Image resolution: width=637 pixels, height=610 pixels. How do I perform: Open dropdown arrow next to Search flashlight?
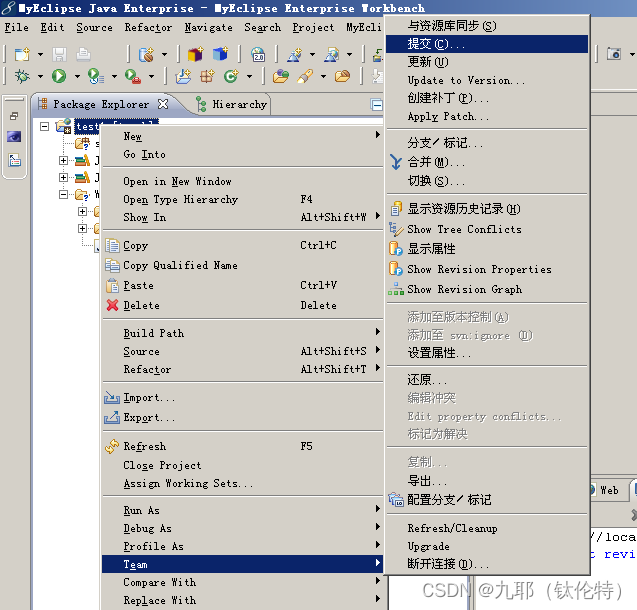(x=323, y=76)
